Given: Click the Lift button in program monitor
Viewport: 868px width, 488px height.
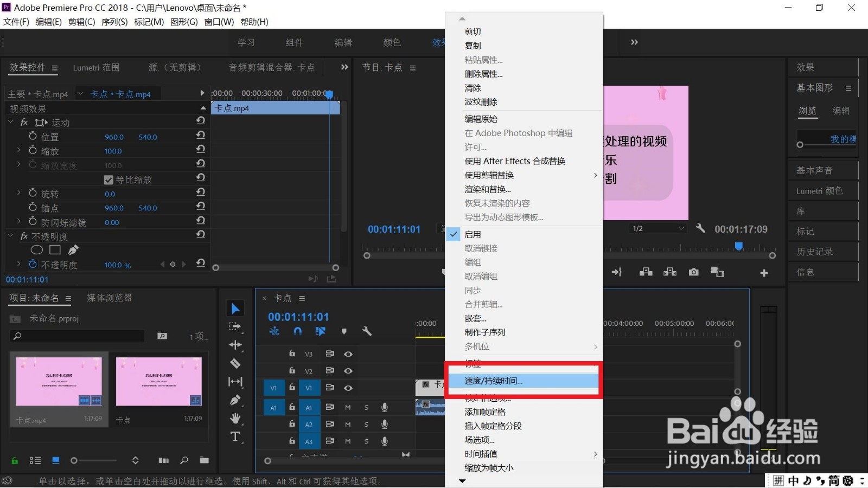Looking at the screenshot, I should (646, 272).
